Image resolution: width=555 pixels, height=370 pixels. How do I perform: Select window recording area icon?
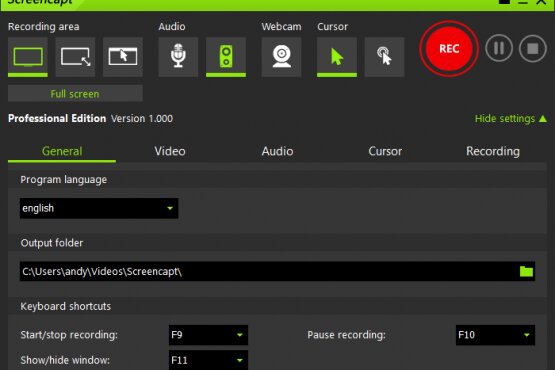[x=123, y=57]
